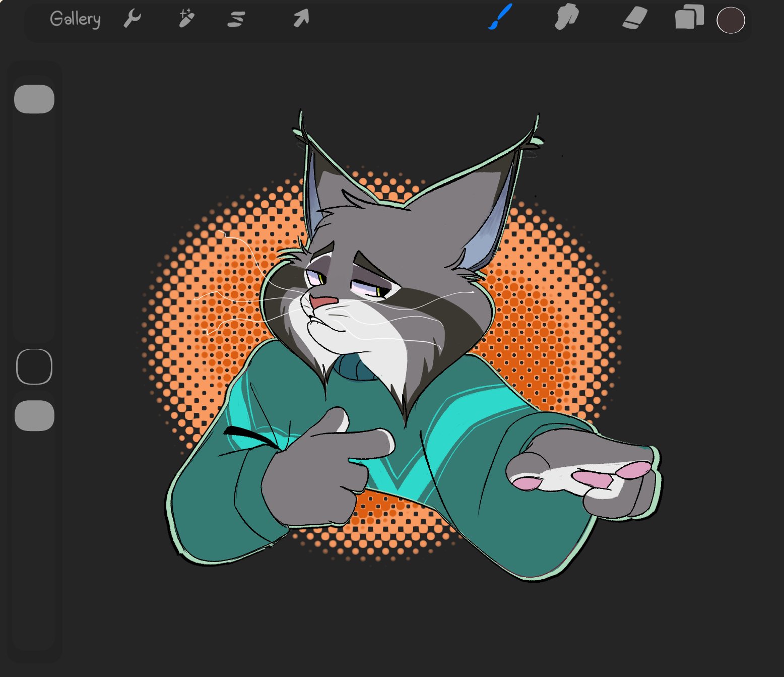Open the active color picker swatch
This screenshot has height=677, width=784.
(731, 20)
